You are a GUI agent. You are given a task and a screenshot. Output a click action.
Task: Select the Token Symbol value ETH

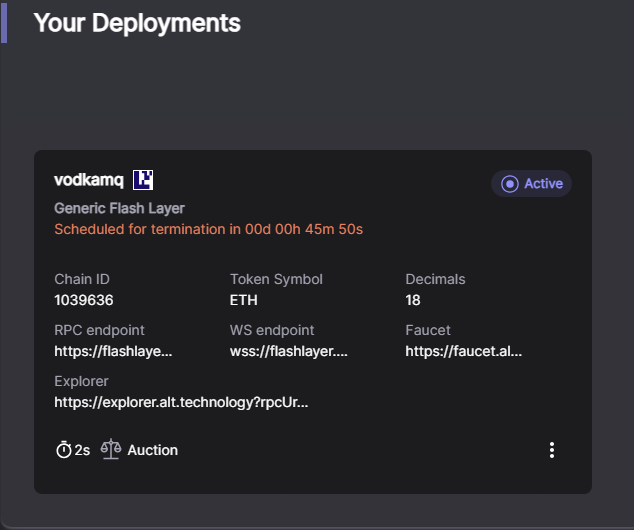click(243, 300)
